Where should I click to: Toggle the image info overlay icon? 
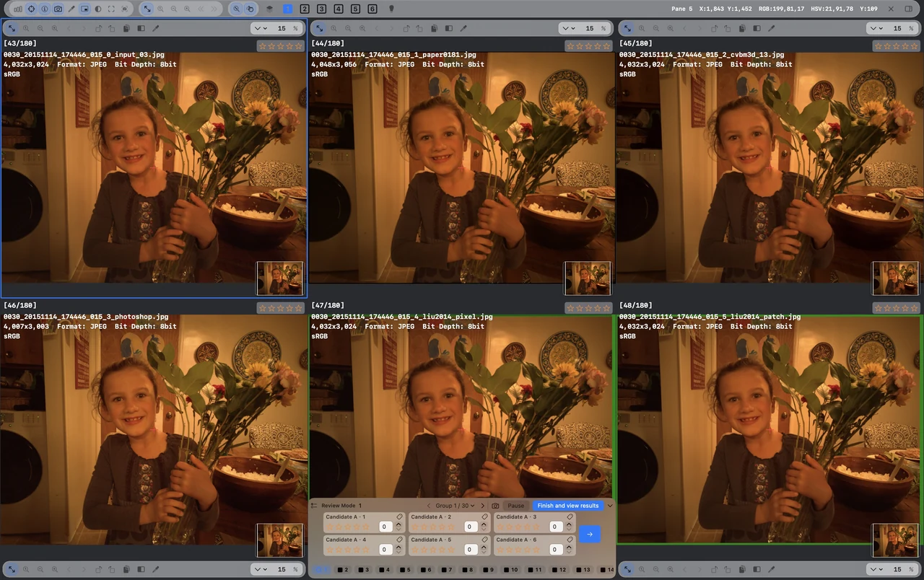point(45,9)
